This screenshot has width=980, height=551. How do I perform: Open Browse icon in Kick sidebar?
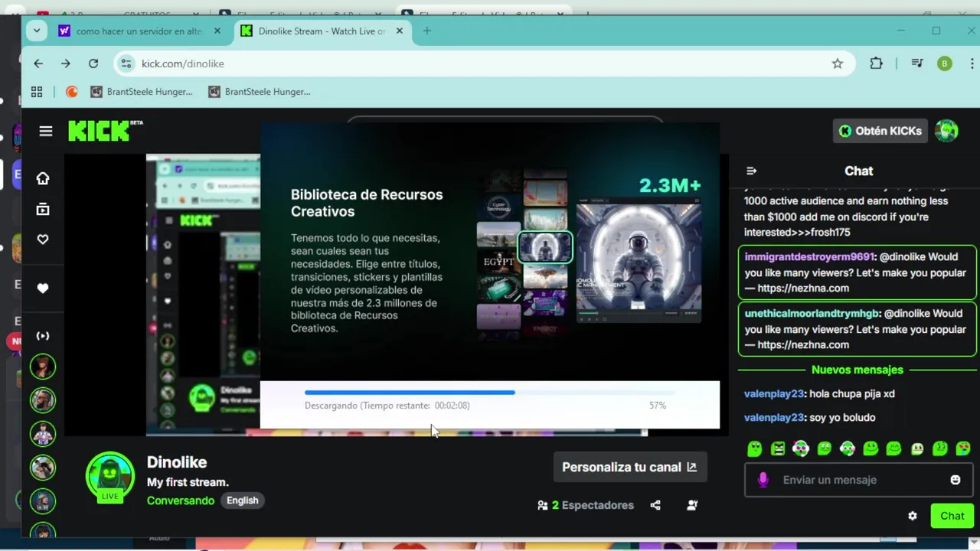pos(43,209)
